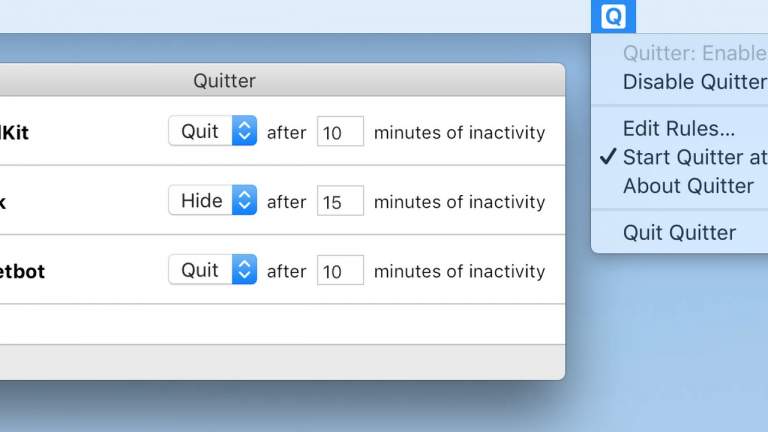Click blue stepper arrows beside Hide popup
This screenshot has height=432, width=768.
point(244,200)
